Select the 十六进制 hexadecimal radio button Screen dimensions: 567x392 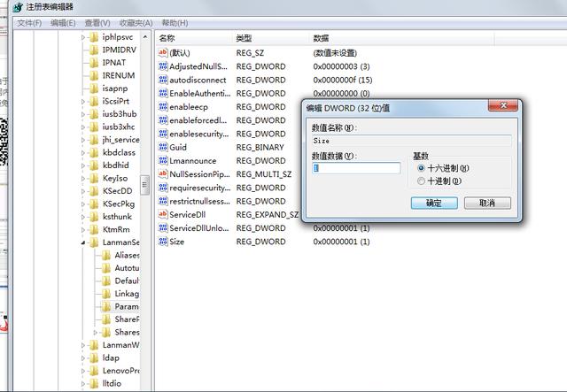[421, 168]
